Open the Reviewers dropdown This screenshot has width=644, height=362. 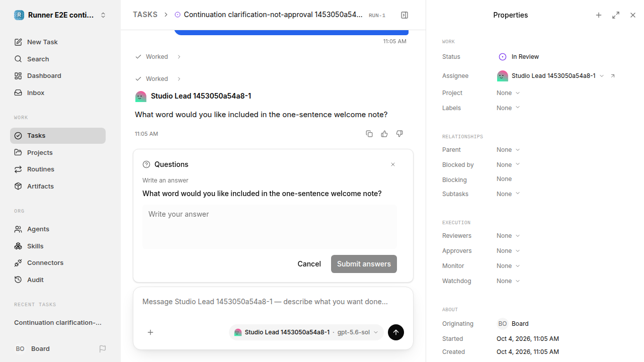tap(508, 236)
